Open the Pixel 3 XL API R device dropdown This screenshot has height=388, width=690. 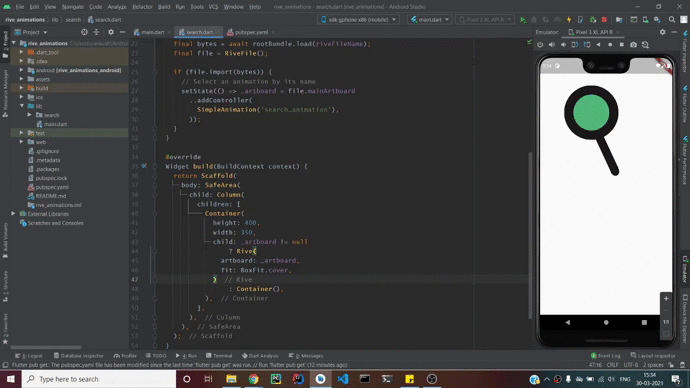484,20
